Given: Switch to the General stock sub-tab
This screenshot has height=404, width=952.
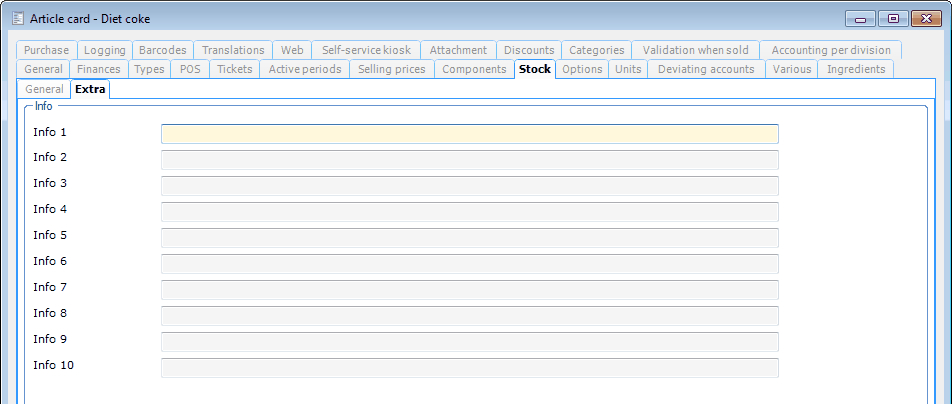Looking at the screenshot, I should point(45,89).
